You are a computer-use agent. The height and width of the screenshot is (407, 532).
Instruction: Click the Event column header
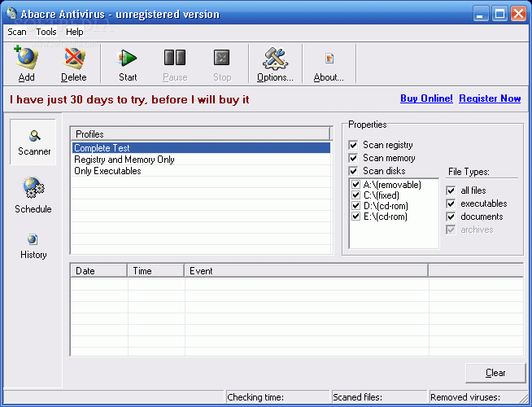tap(307, 271)
